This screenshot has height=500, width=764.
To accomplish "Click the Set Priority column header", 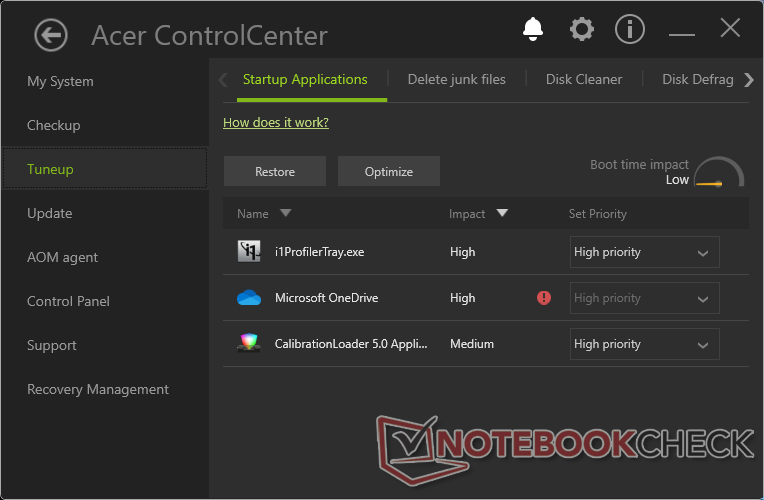I will point(598,213).
